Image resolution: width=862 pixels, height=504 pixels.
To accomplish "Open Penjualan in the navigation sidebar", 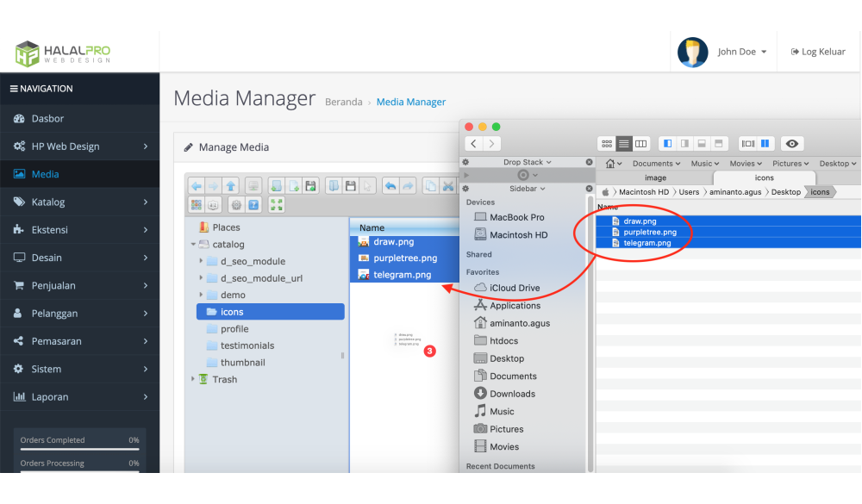I will click(79, 285).
